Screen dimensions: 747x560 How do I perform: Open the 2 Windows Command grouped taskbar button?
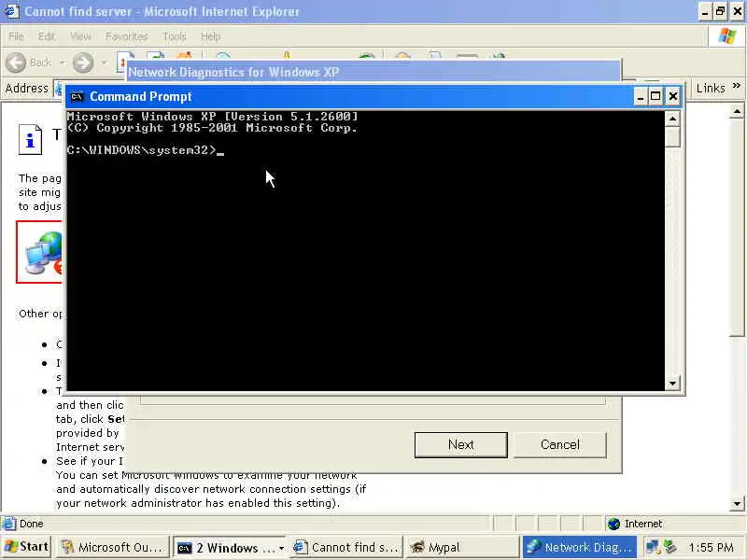tap(230, 548)
